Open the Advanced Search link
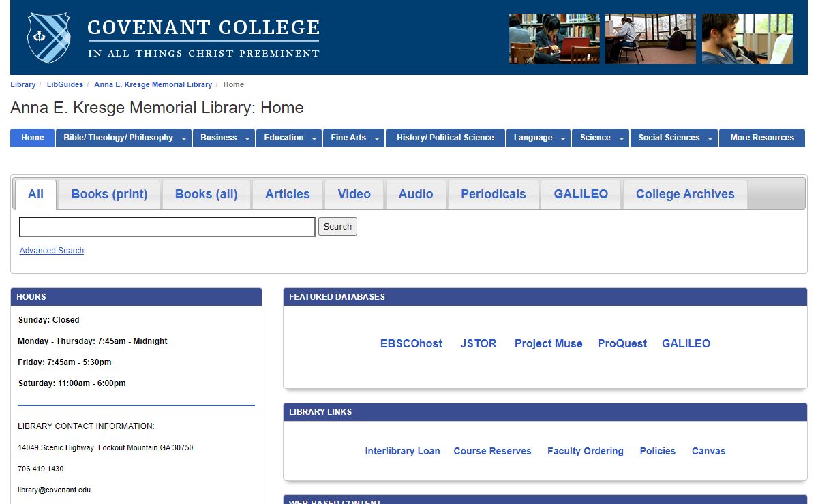The image size is (818, 504). [52, 251]
